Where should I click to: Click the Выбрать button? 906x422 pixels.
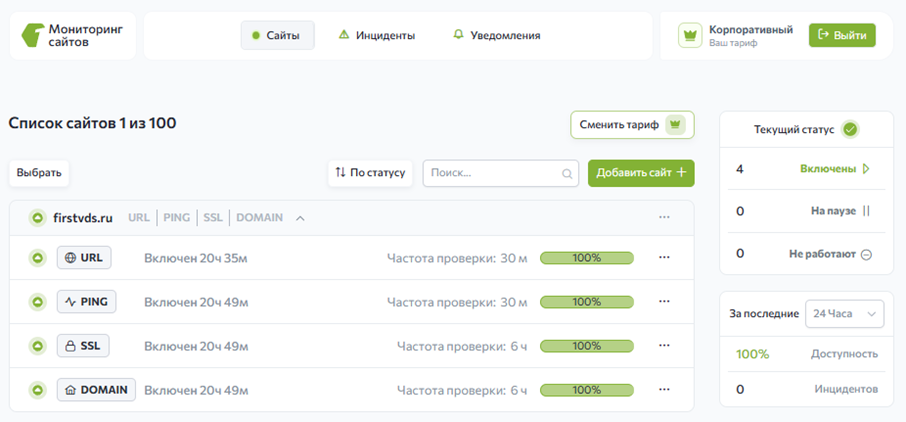coord(39,173)
